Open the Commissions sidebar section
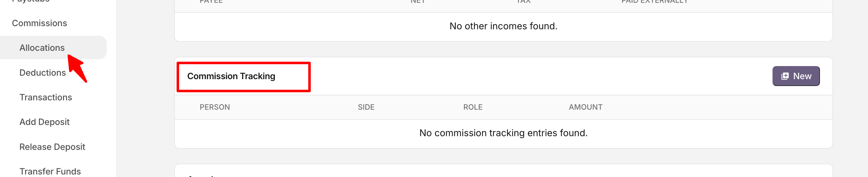This screenshot has height=177, width=868. 39,23
